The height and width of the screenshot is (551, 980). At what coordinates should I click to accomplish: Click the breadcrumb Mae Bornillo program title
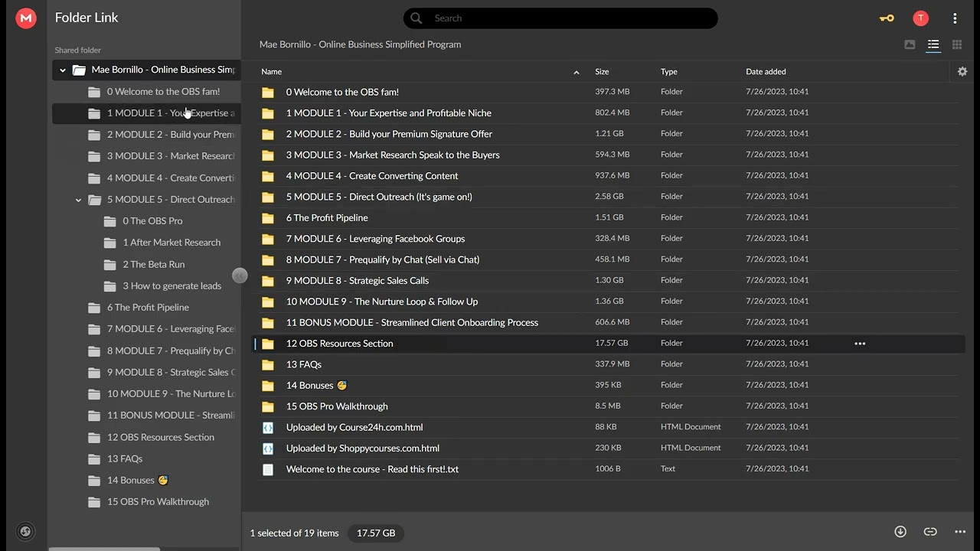[360, 44]
